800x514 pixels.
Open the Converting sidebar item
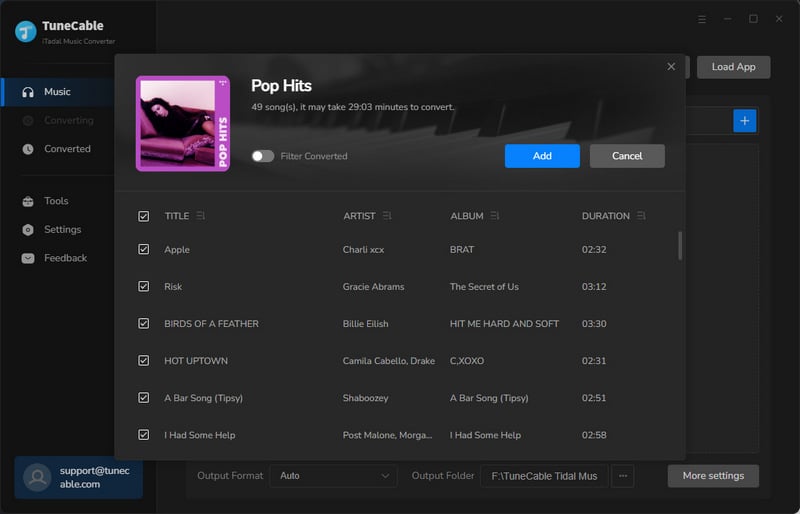(x=57, y=120)
